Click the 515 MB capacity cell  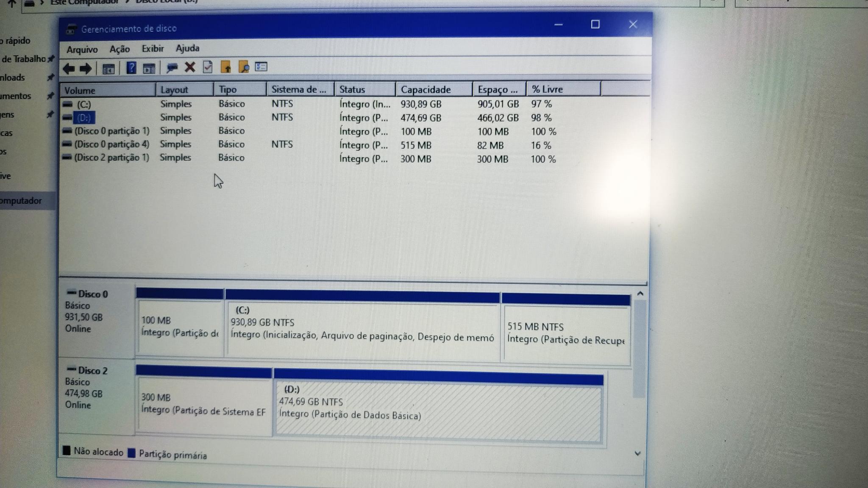416,145
